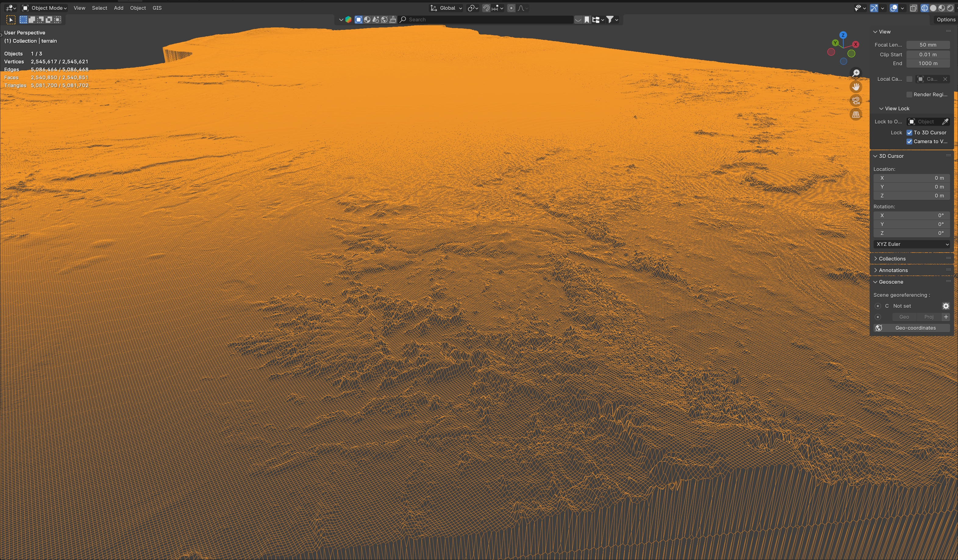Click the zoom magnifier viewport gizmo
958x560 pixels.
point(856,73)
